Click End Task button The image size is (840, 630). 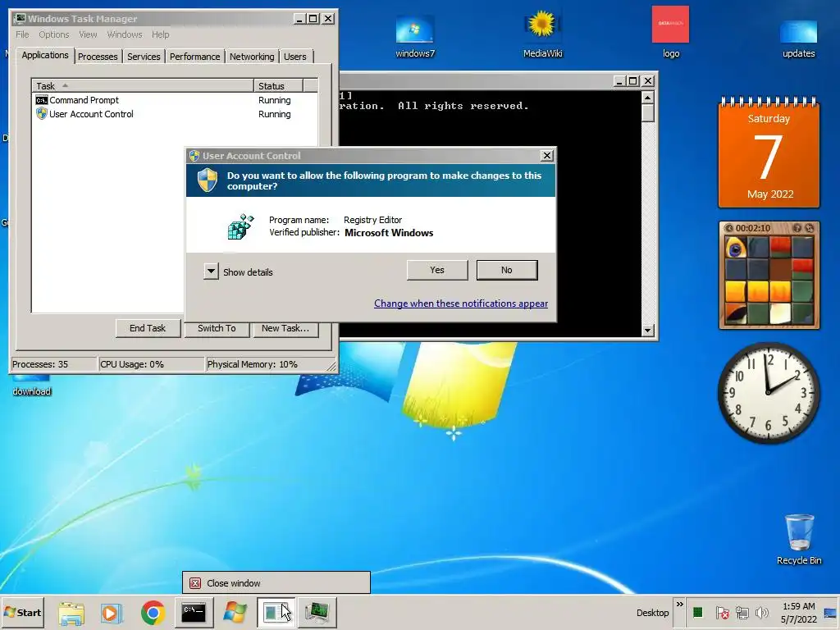(148, 328)
